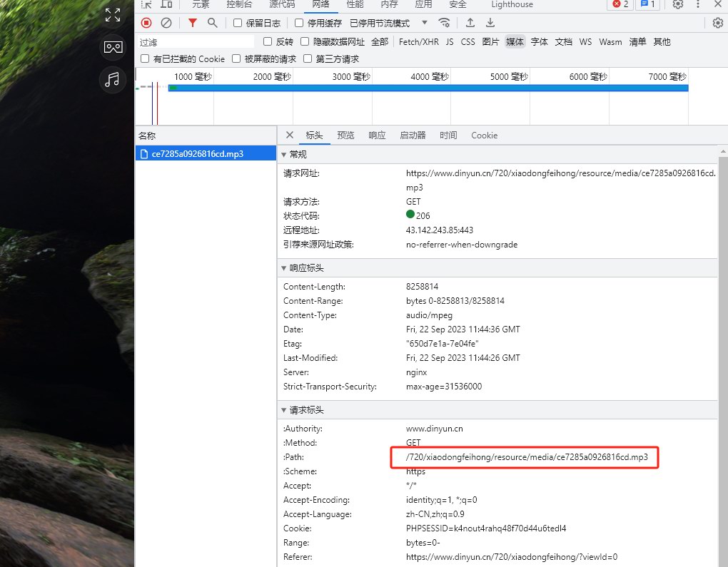Click the red record network log icon
The width and height of the screenshot is (728, 567).
tap(146, 23)
